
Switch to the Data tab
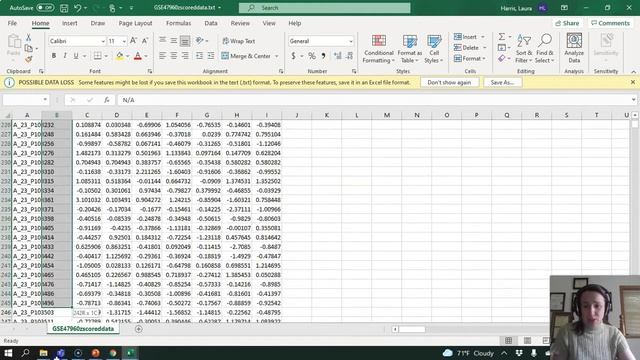(211, 23)
